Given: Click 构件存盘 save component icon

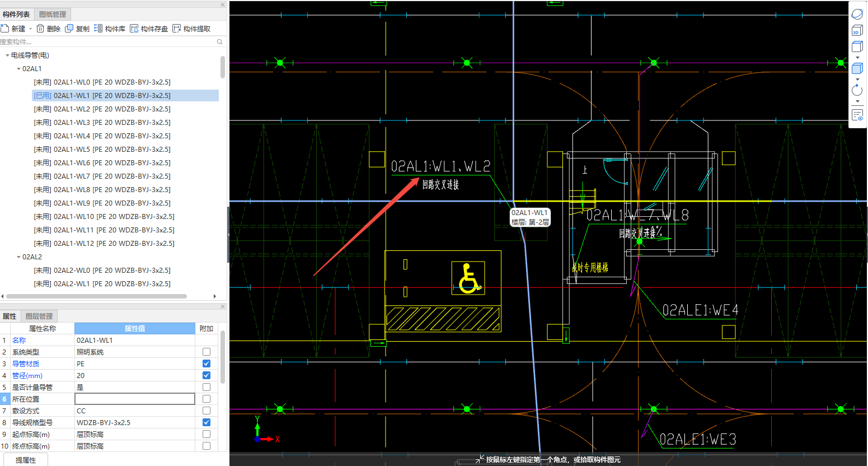Looking at the screenshot, I should click(134, 29).
